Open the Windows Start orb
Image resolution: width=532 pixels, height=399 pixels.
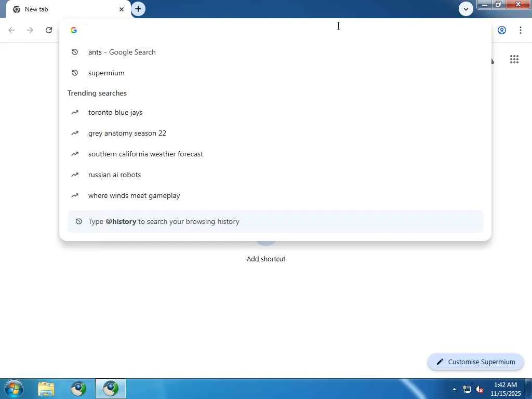click(x=14, y=389)
